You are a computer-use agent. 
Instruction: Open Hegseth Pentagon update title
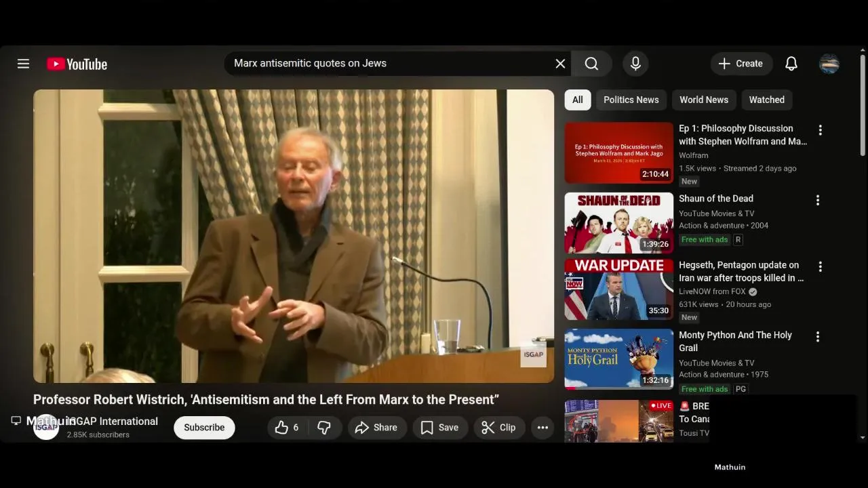point(741,271)
